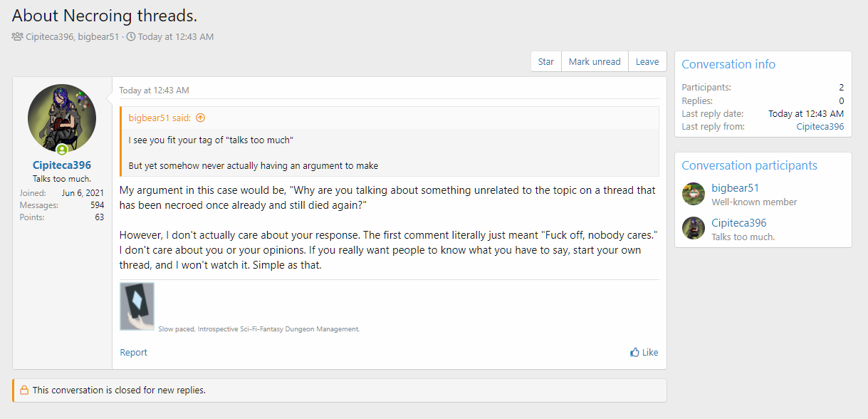Click the clock icon beside header timestamp

pos(131,36)
